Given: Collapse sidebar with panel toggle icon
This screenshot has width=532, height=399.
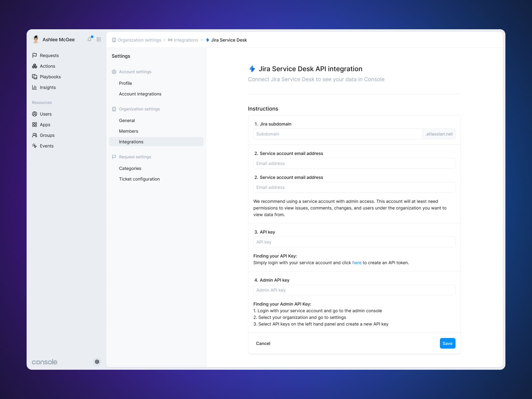Looking at the screenshot, I should (x=99, y=40).
